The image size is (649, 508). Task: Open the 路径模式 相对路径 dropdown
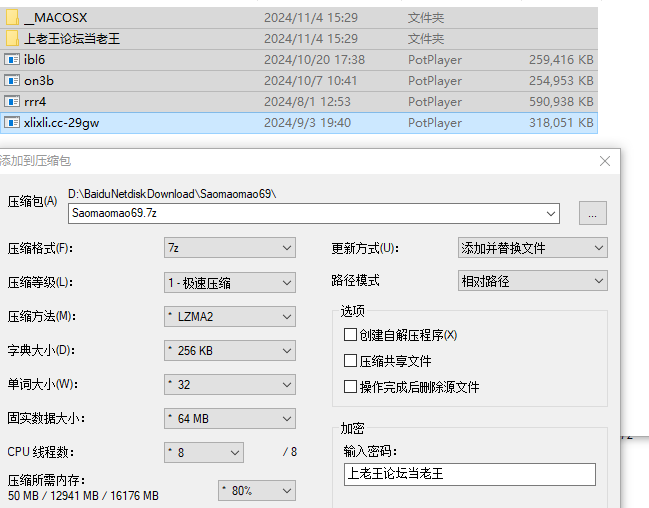(533, 281)
